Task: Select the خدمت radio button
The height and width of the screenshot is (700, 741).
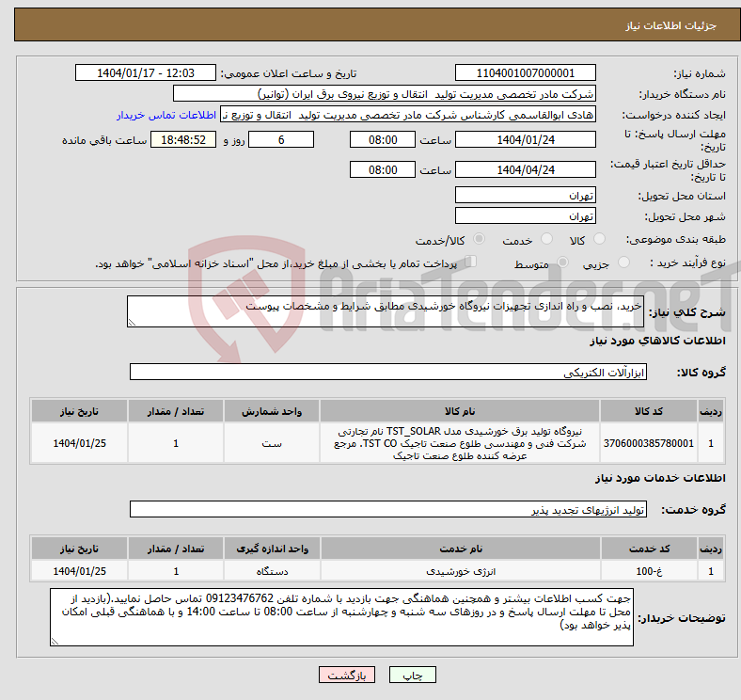Action: click(x=546, y=239)
